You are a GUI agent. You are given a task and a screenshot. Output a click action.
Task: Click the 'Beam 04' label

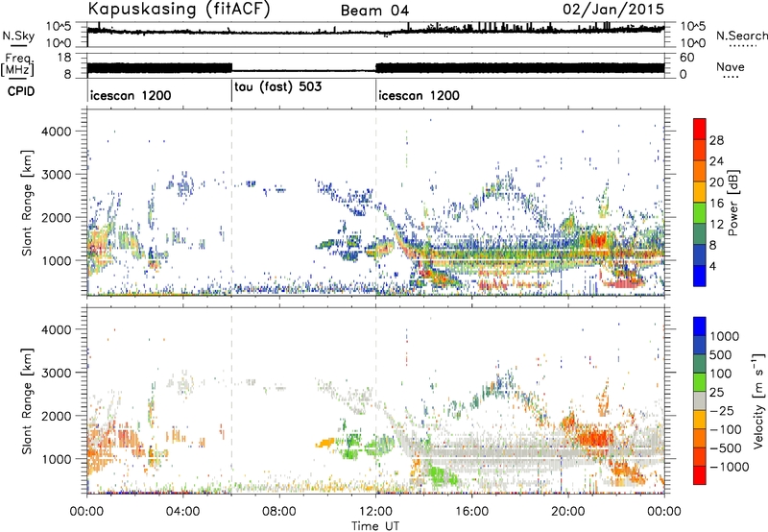(x=374, y=11)
